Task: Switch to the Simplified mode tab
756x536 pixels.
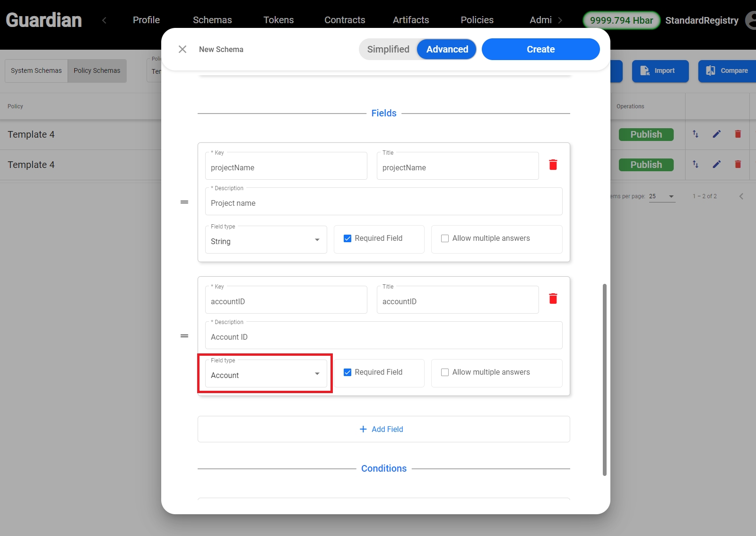Action: (x=388, y=49)
